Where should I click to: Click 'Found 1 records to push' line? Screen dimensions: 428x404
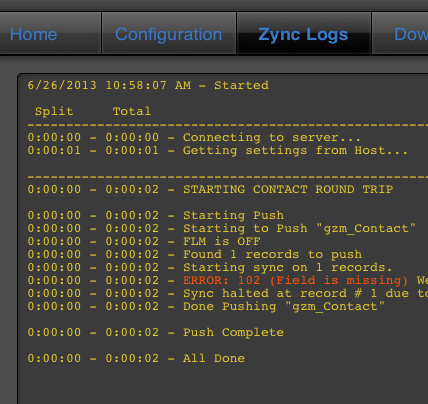point(195,254)
